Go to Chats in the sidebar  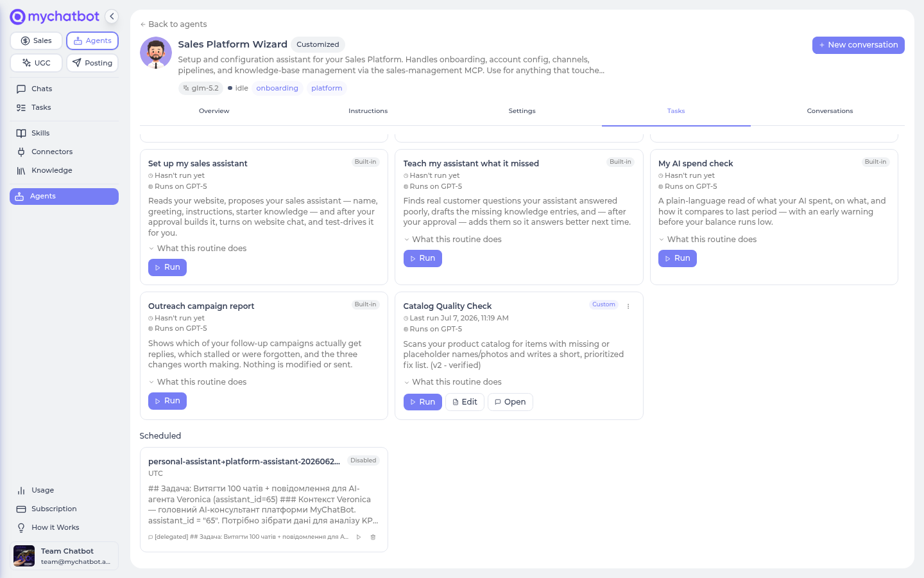click(x=64, y=89)
